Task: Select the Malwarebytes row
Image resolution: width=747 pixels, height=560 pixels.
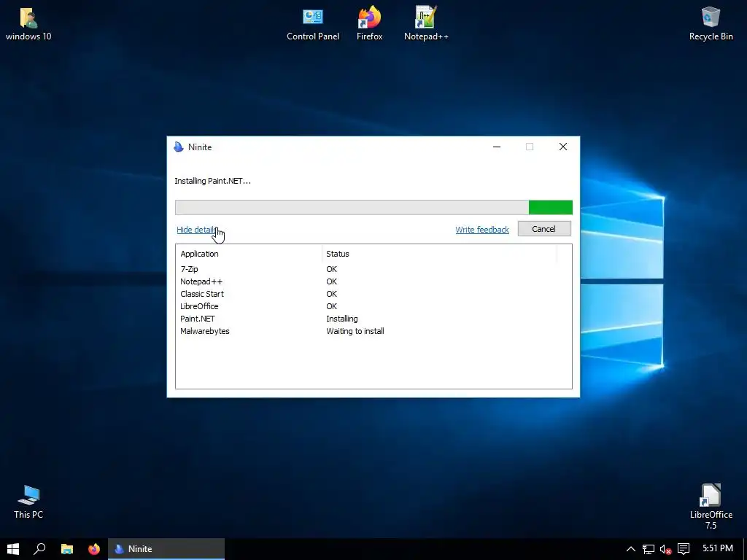Action: pos(373,331)
